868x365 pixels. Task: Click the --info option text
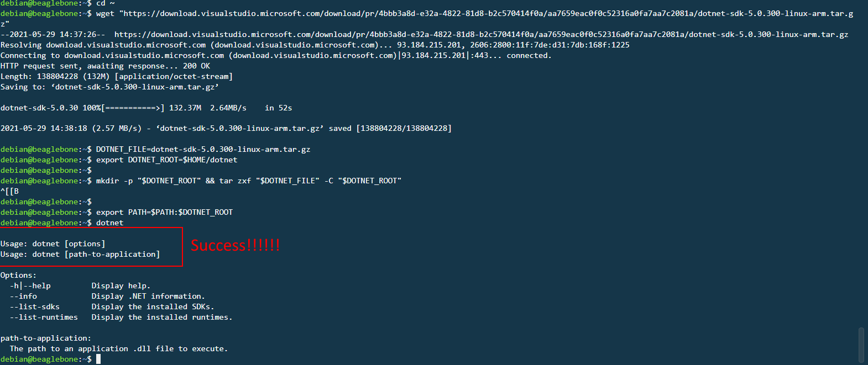[x=23, y=296]
